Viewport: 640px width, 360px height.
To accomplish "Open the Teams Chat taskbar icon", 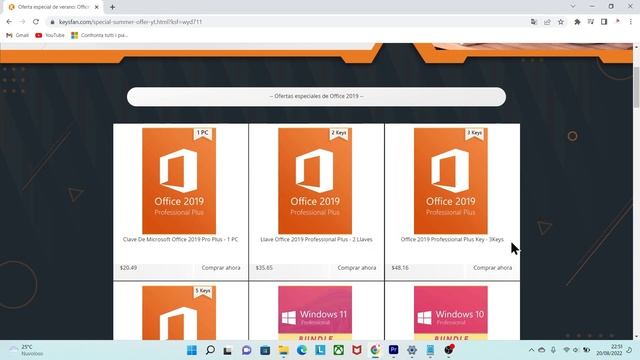I will [x=247, y=350].
